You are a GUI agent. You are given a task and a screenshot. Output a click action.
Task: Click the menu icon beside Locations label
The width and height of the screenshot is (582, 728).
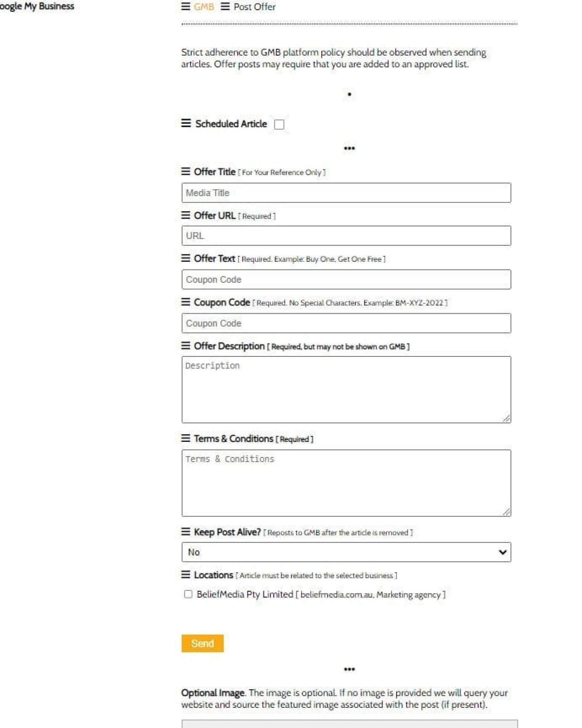coord(186,574)
